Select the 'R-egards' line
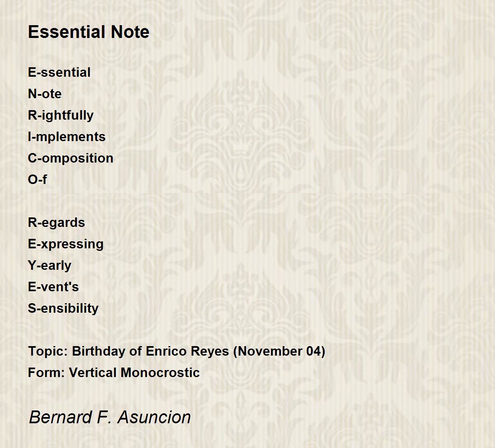This screenshot has height=448, width=495. [57, 223]
